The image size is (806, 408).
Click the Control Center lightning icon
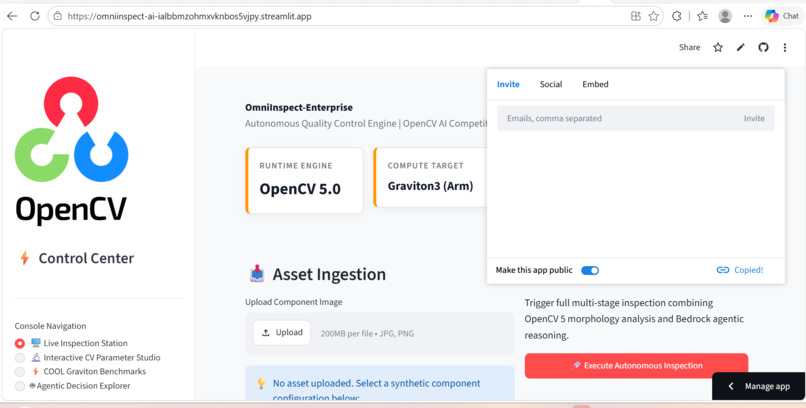click(24, 258)
